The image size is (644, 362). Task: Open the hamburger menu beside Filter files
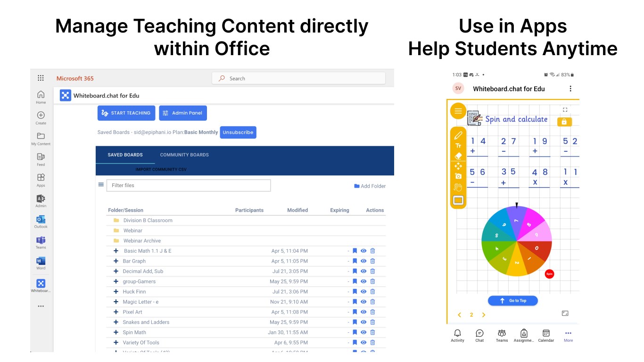(x=101, y=185)
